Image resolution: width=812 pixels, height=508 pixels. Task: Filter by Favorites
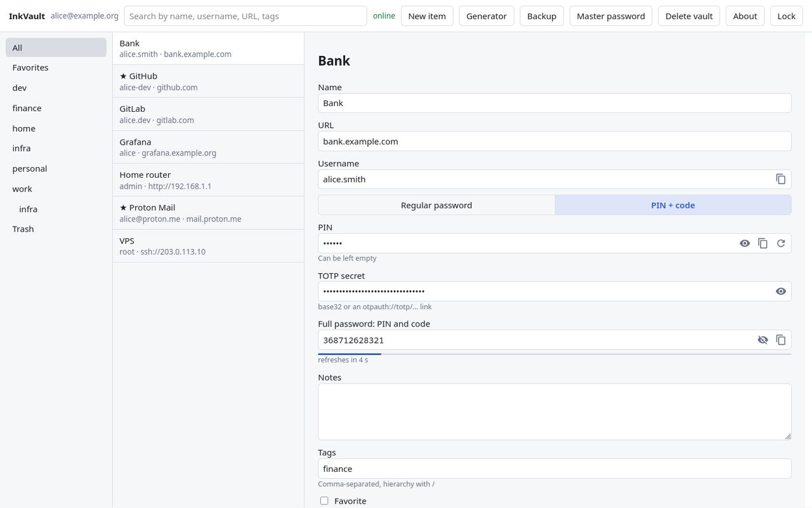(x=56, y=67)
